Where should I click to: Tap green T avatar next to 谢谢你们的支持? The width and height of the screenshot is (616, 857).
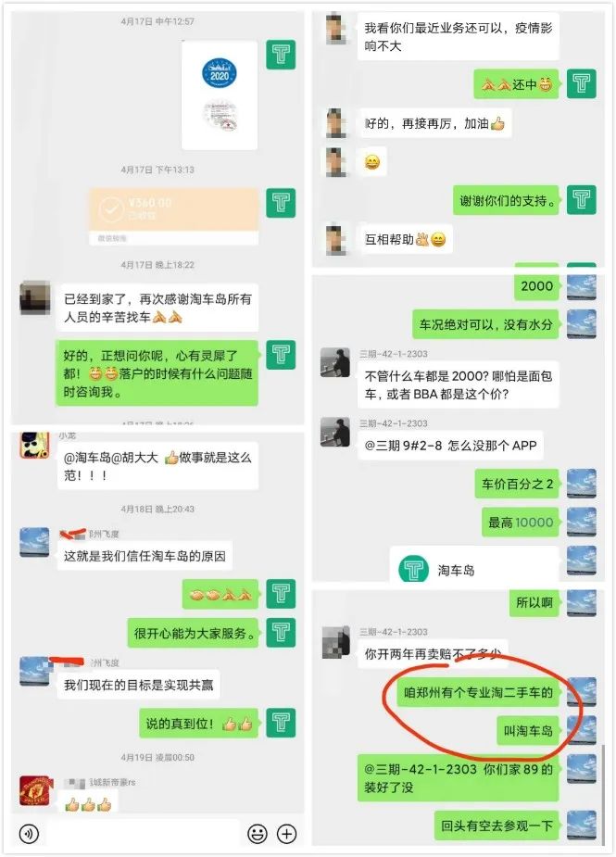point(582,199)
